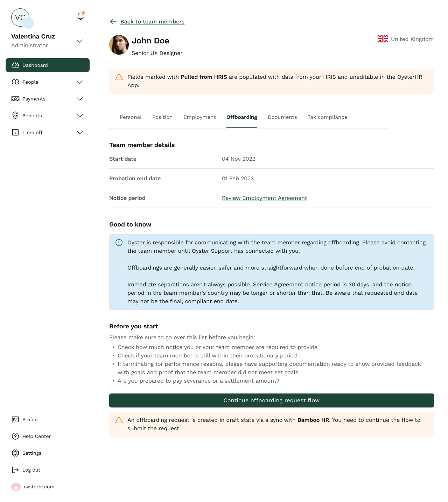Click the Settings gear icon

click(x=15, y=453)
